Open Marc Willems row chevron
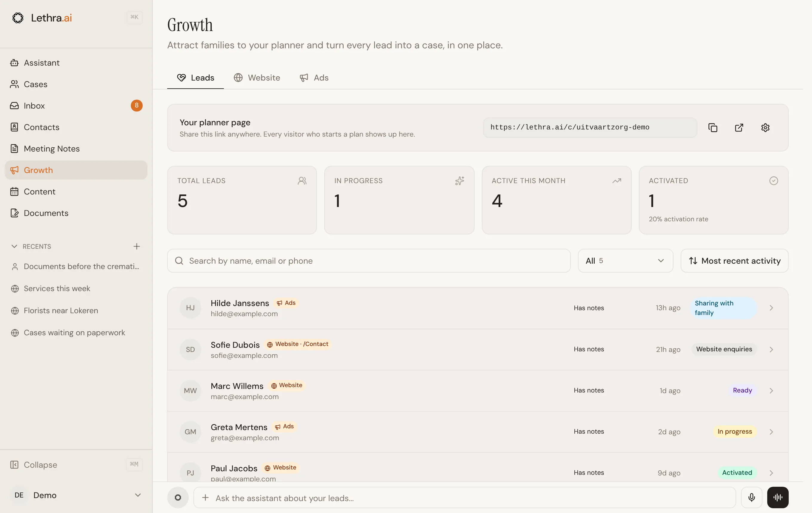This screenshot has height=513, width=812. [x=771, y=391]
